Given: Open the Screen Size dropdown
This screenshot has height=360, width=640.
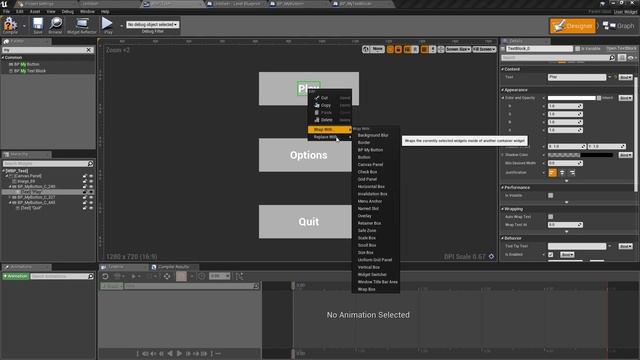Looking at the screenshot, I should [x=458, y=49].
